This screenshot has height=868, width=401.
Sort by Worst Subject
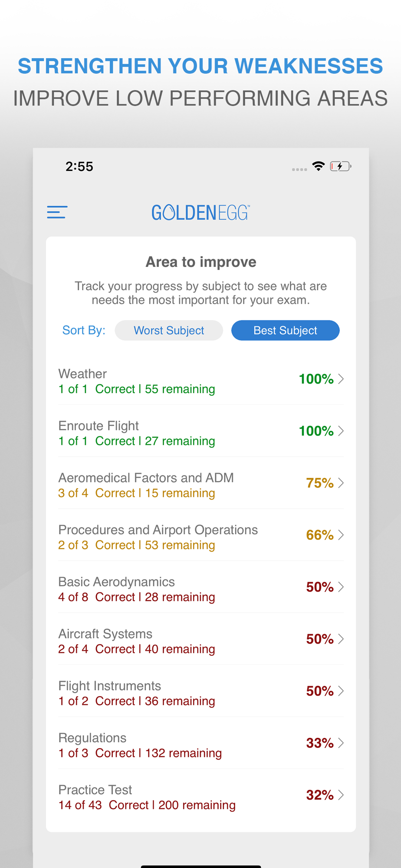169,330
